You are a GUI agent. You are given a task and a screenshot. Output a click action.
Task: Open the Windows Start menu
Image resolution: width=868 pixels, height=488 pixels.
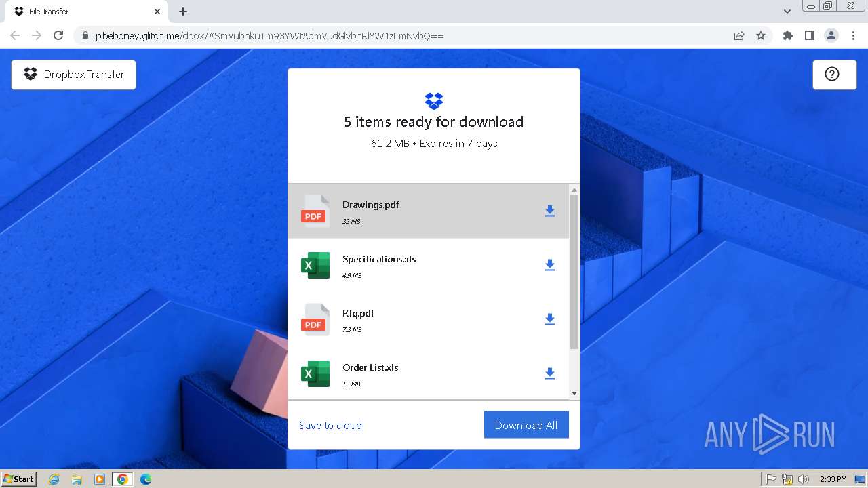19,479
